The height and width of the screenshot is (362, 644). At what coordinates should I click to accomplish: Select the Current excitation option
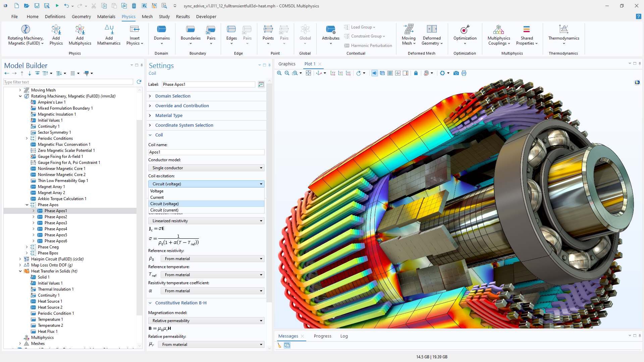(157, 197)
